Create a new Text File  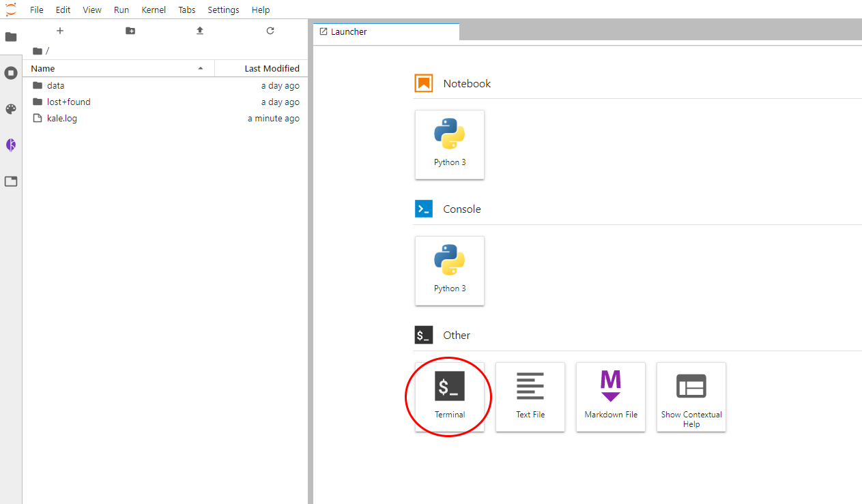pyautogui.click(x=530, y=396)
